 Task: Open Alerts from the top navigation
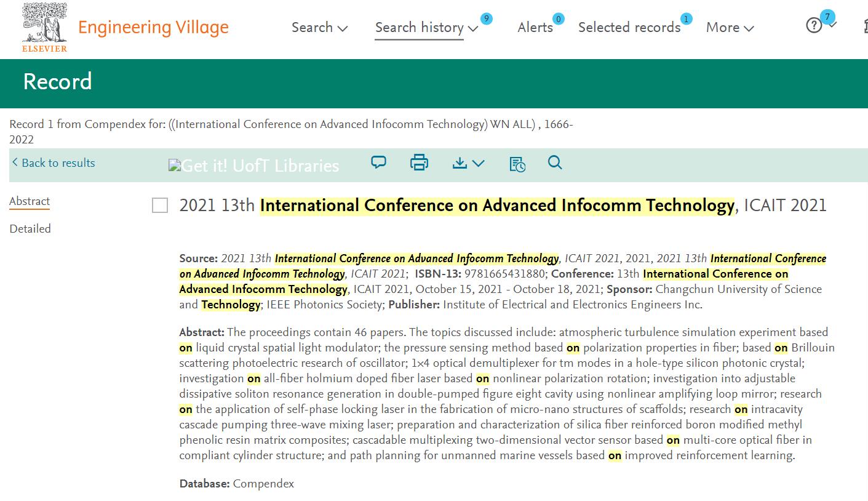535,28
